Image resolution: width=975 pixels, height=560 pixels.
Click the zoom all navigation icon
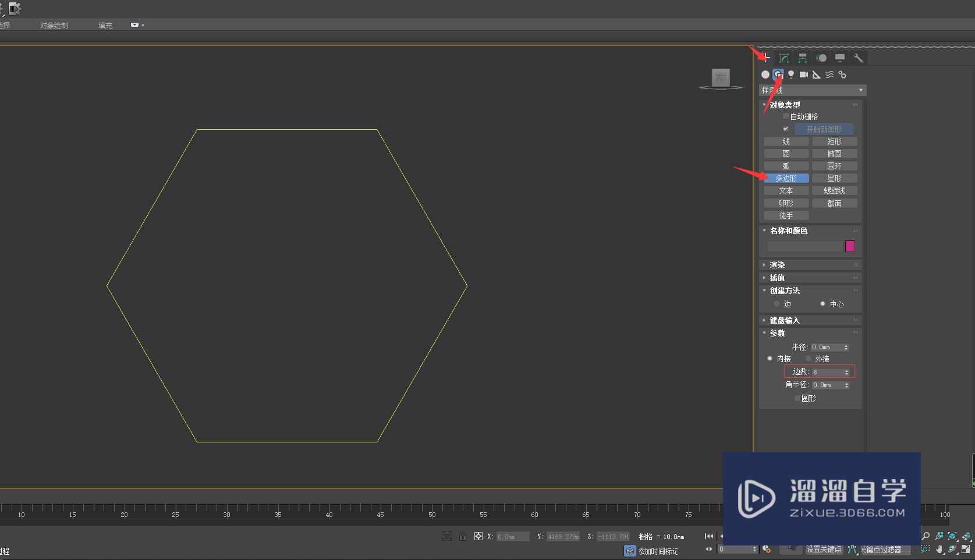click(939, 536)
